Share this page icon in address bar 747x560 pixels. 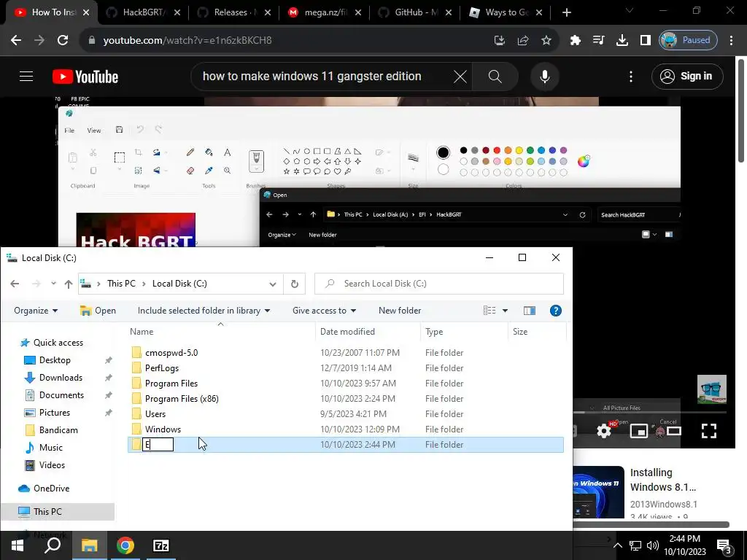point(522,41)
